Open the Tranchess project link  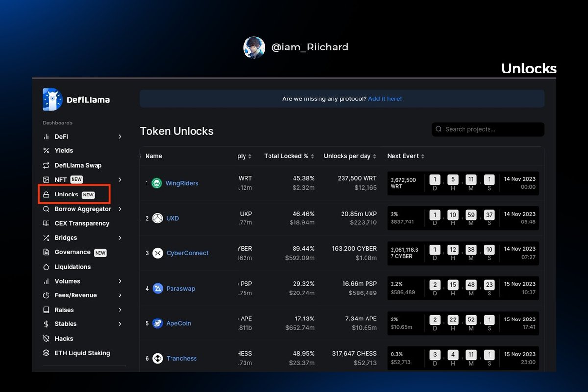coord(182,359)
